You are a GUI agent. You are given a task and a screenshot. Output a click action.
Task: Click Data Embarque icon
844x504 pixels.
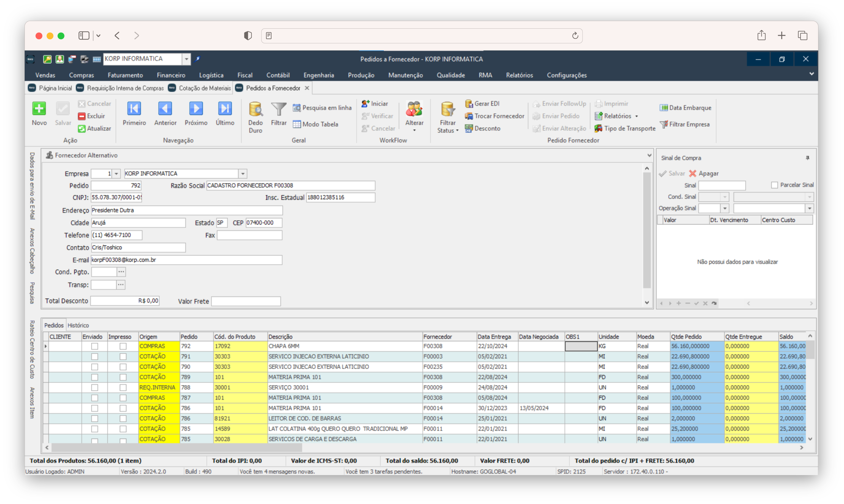pos(664,108)
